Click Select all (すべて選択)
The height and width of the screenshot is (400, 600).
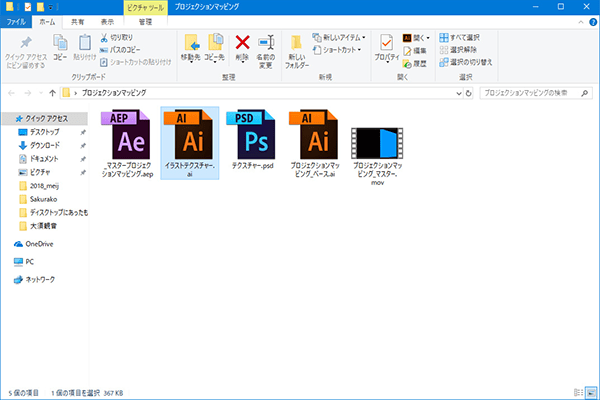tap(460, 38)
